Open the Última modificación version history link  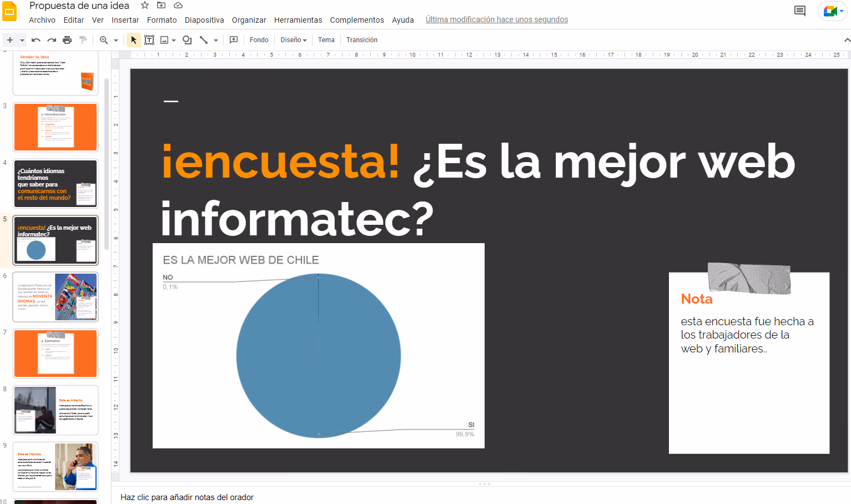(497, 19)
